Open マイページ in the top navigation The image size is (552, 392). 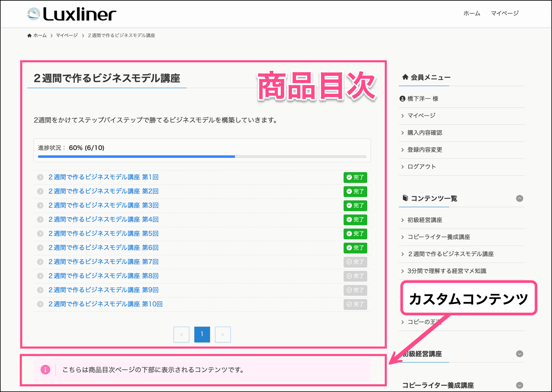(x=505, y=13)
